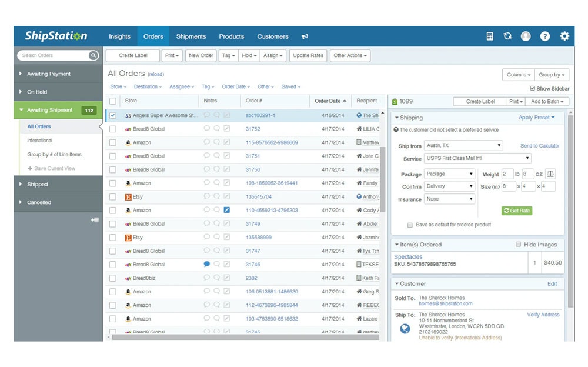Switch to the Shipments tab
The height and width of the screenshot is (367, 588).
click(191, 36)
